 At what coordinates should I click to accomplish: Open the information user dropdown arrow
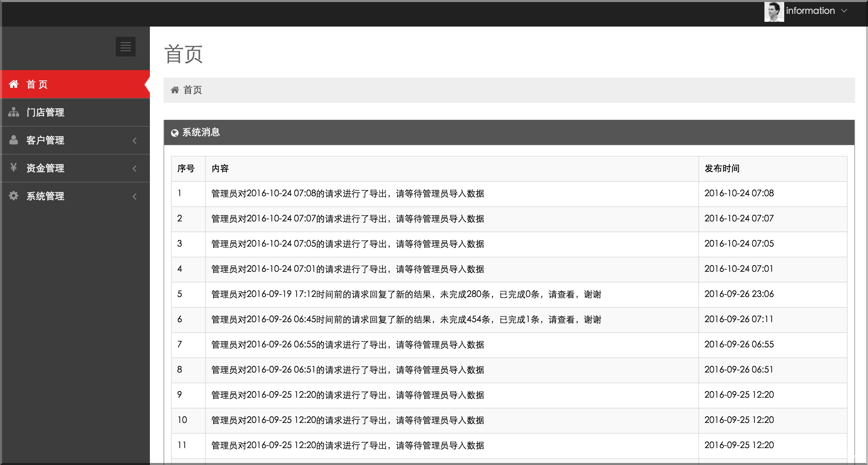pyautogui.click(x=844, y=11)
